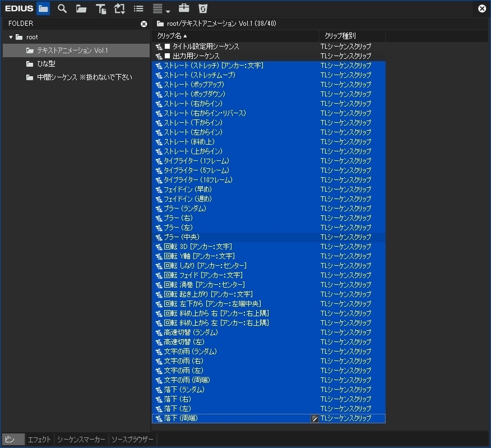The height and width of the screenshot is (448, 491).
Task: Select the タイトル設定用シーケンス clip
Action: click(x=268, y=47)
